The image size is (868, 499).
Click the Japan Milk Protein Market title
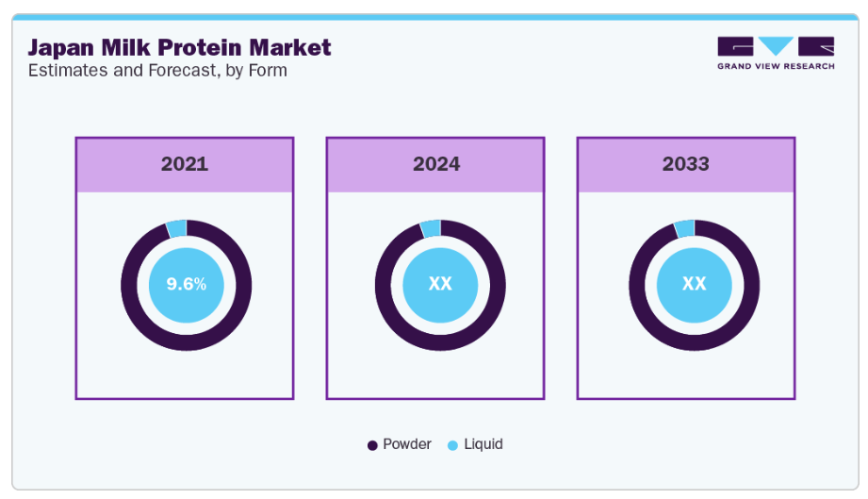click(179, 47)
